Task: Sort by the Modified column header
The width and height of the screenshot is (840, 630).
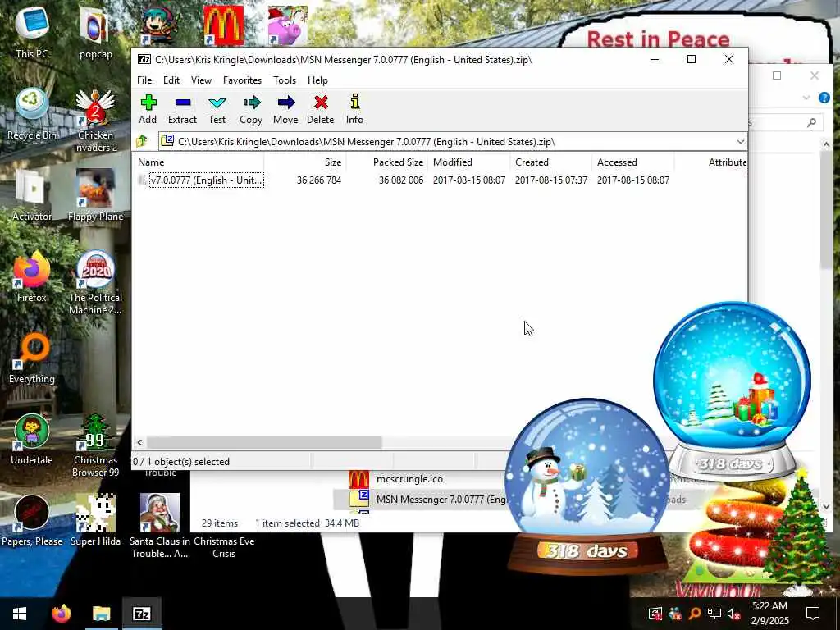Action: click(x=469, y=162)
